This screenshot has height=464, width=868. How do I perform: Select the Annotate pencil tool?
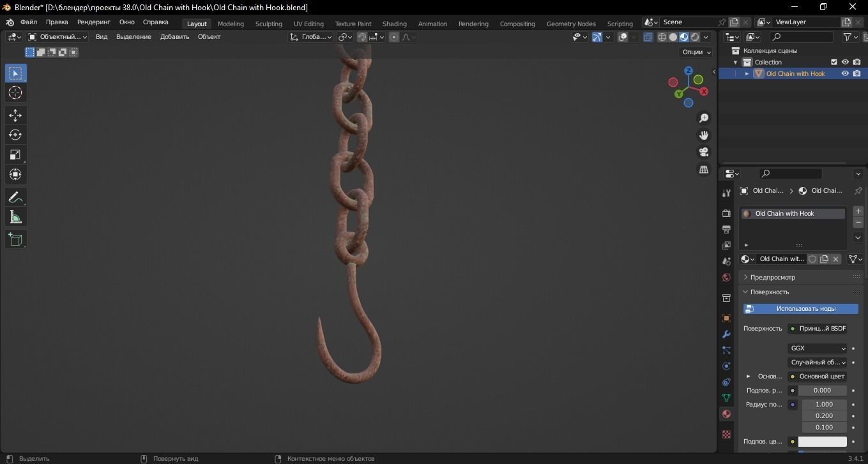point(15,197)
